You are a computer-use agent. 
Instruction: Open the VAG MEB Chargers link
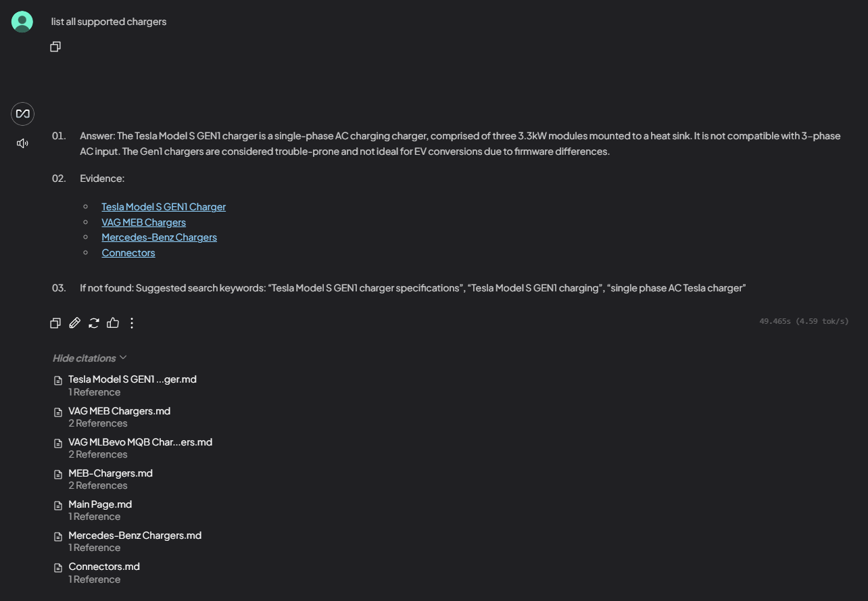point(143,222)
